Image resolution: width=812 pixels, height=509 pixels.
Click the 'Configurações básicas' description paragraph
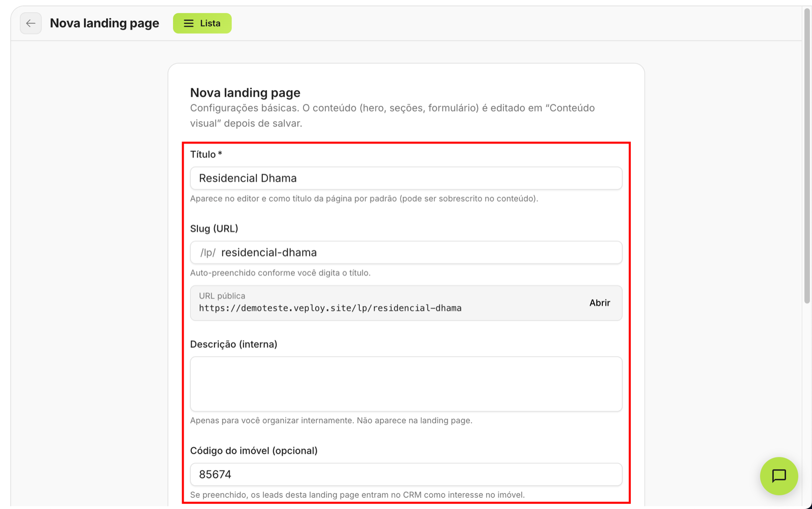pyautogui.click(x=392, y=116)
